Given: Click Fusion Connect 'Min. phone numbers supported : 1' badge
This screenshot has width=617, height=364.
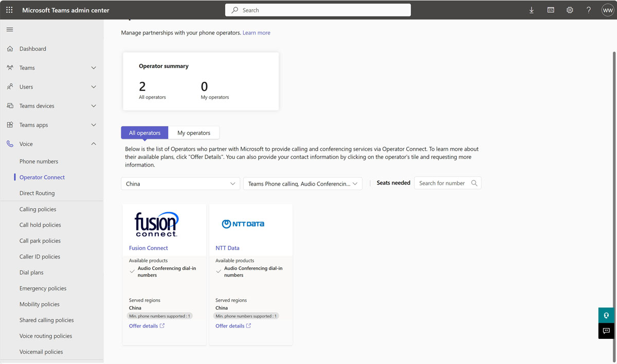Looking at the screenshot, I should coord(160,316).
